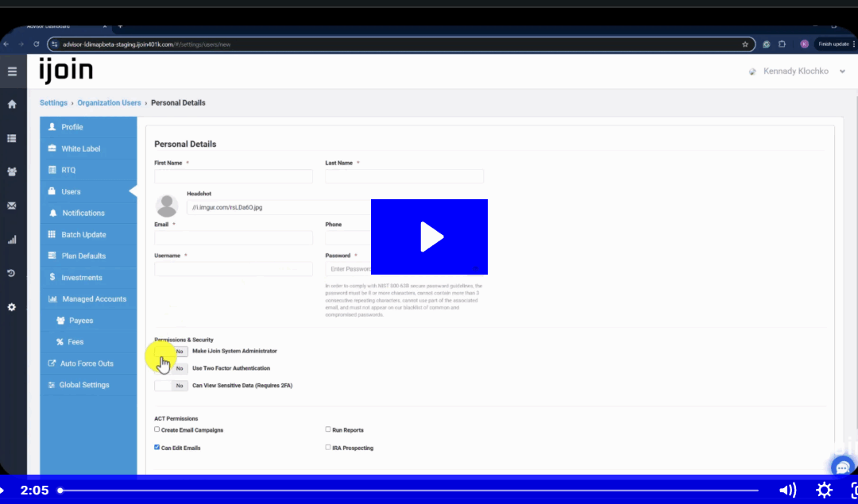Click the video volume speaker icon
The image size is (858, 504).
coord(787,490)
